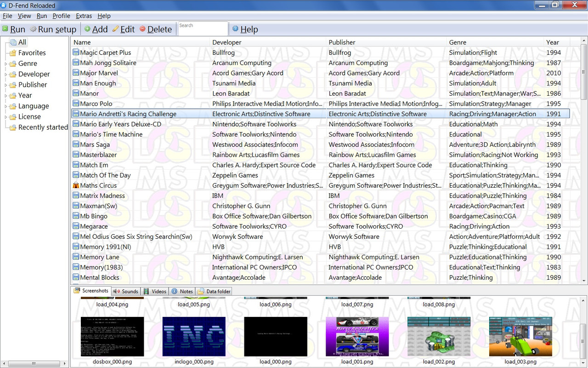Image resolution: width=588 pixels, height=368 pixels.
Task: Open Help from the toolbar
Action: tap(245, 29)
